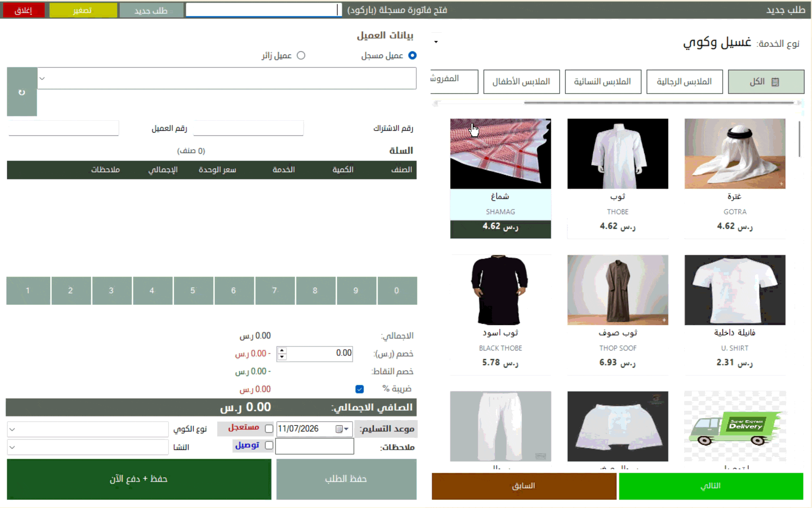812x508 pixels.
Task: Click Previous (السابق) brown button
Action: click(x=524, y=486)
